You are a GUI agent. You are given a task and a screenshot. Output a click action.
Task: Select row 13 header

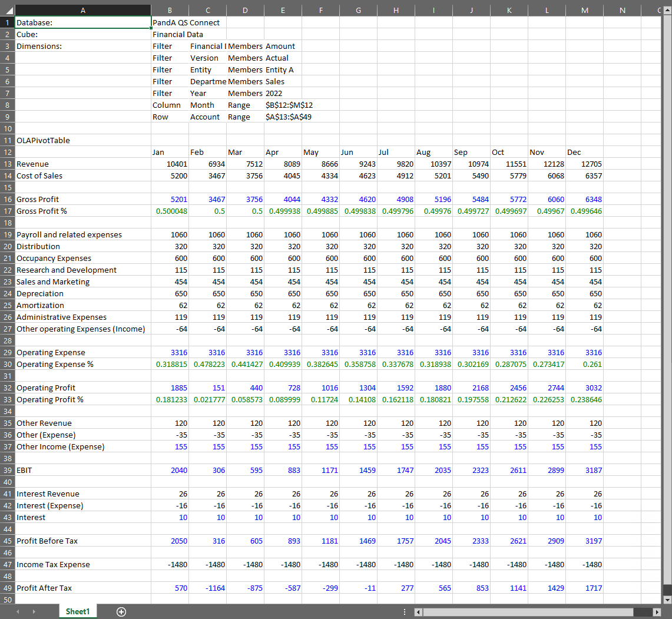pos(7,164)
